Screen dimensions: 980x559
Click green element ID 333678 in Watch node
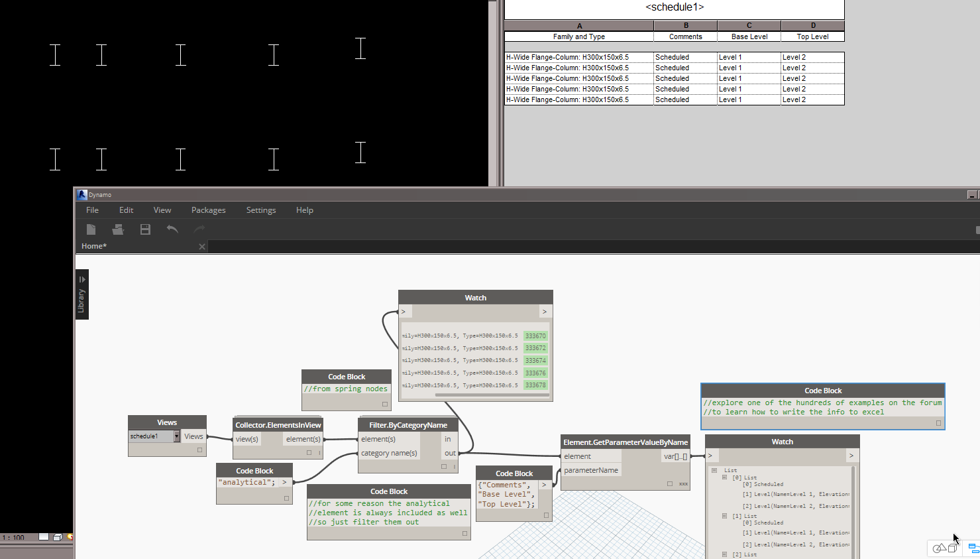click(535, 385)
